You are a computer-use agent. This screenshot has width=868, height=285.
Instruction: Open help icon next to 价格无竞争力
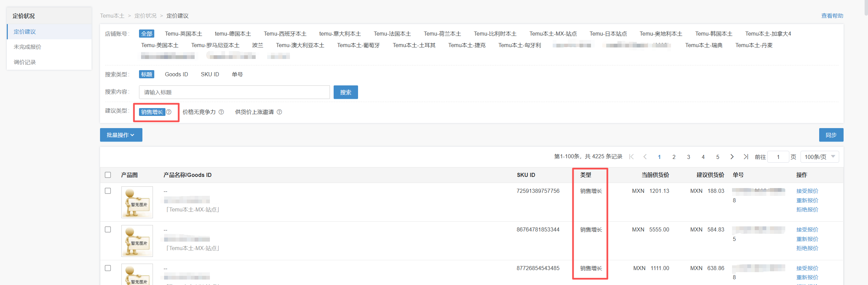(221, 112)
